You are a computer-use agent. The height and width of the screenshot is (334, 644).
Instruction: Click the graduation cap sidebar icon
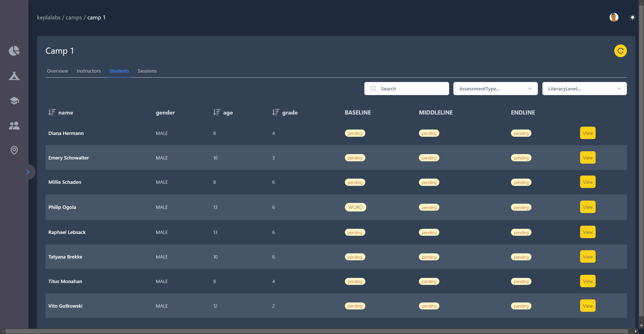pyautogui.click(x=14, y=101)
